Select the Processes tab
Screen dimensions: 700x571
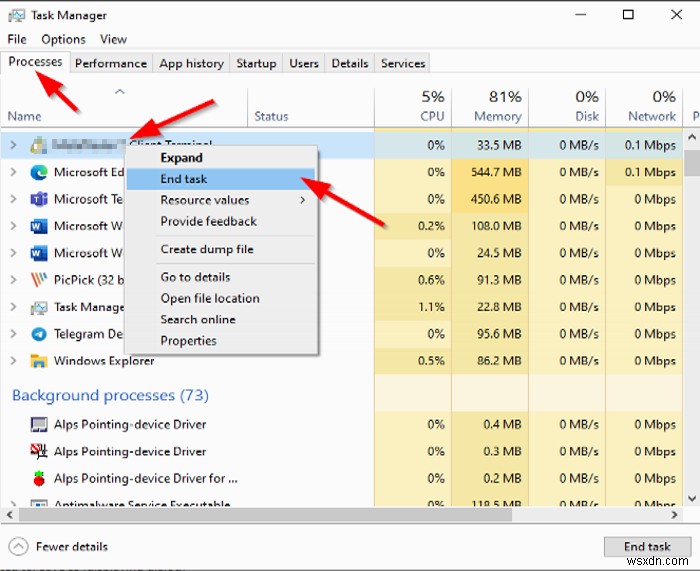point(35,62)
